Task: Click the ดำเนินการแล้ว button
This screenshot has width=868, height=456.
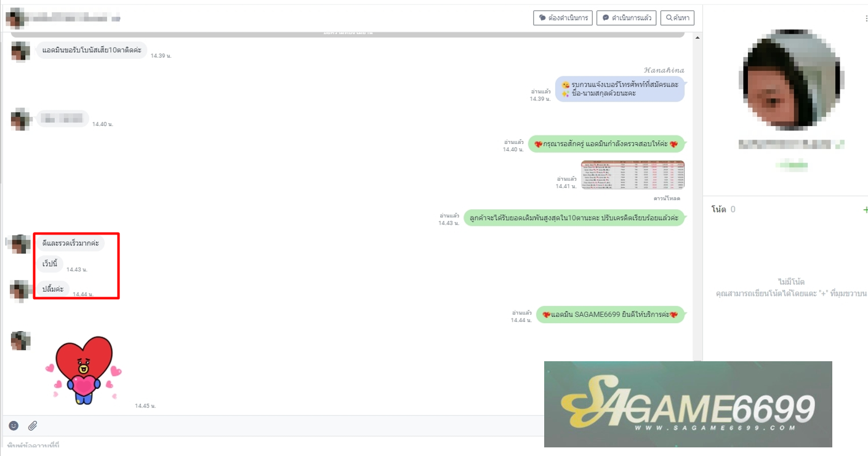Action: coord(626,18)
